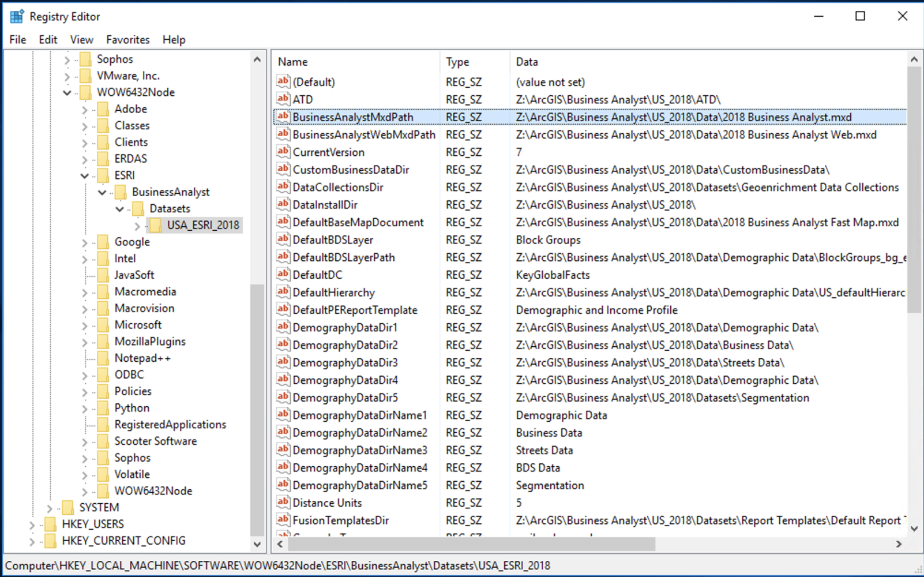This screenshot has width=924, height=577.
Task: Select the DefaultPEReportTemplate value name
Action: [355, 309]
